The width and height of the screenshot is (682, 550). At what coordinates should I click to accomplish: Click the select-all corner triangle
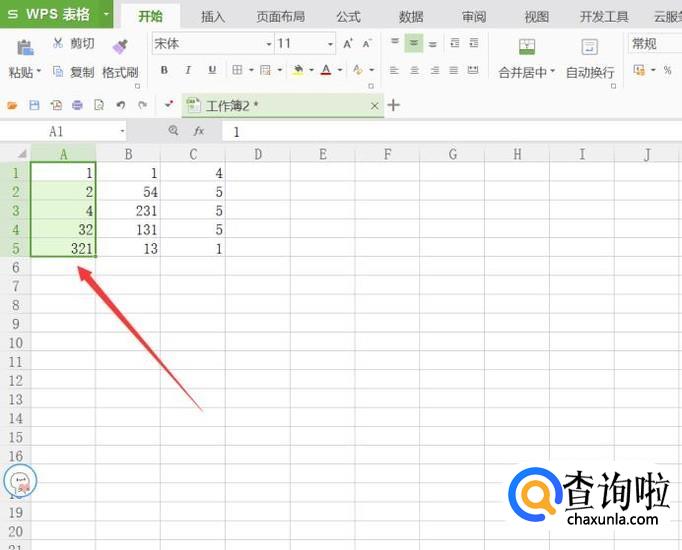point(21,154)
